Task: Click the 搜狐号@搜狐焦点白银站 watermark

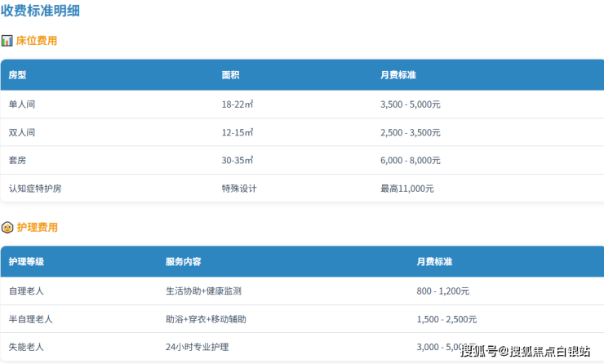Action: [525, 352]
